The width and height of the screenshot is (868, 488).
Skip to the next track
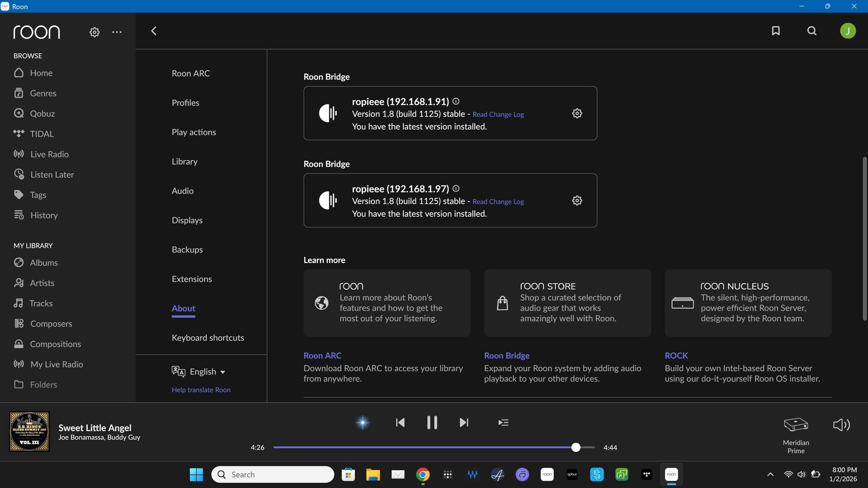[x=464, y=422]
